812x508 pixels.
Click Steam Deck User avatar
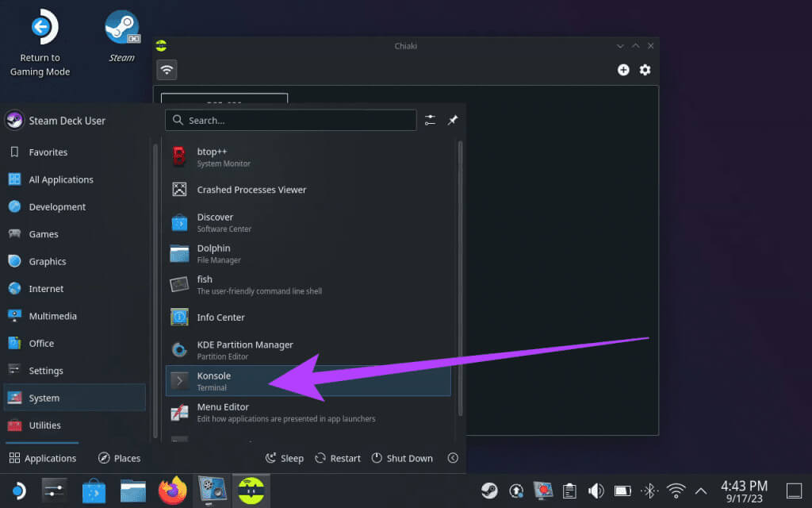click(x=14, y=121)
